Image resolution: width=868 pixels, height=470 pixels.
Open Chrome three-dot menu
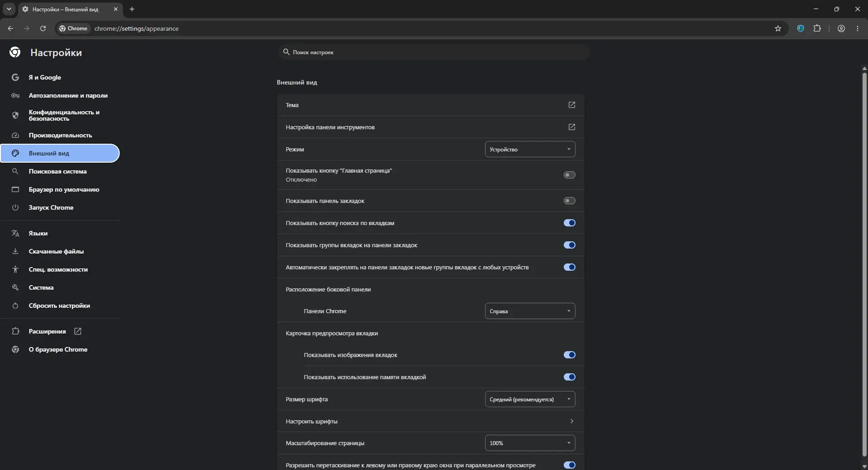click(x=858, y=28)
